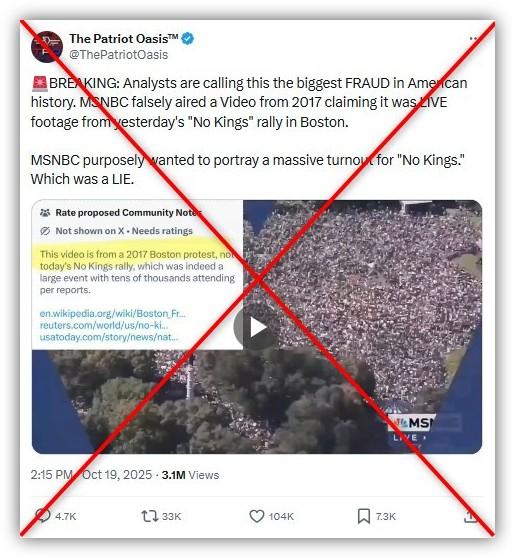Click the MSNBC LIVE logo in video
Screen dimensions: 515x558
(x=411, y=428)
